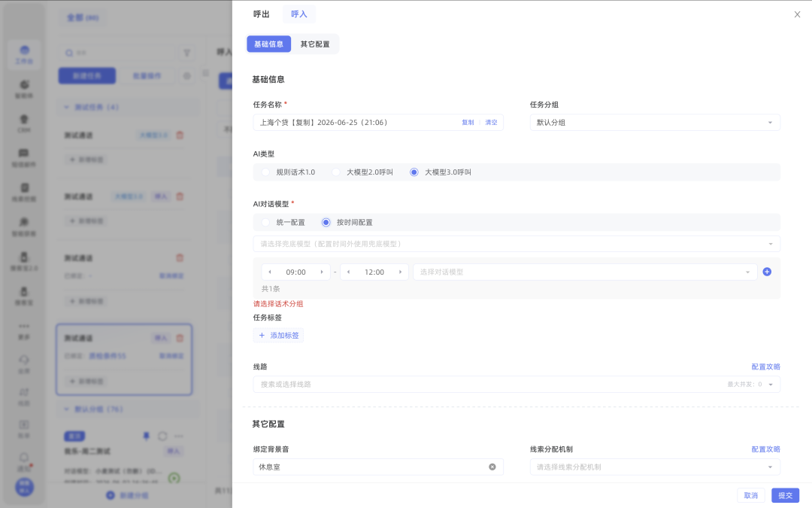
Task: Open 配置攻略 link beside 线索分配机制
Action: [765, 449]
